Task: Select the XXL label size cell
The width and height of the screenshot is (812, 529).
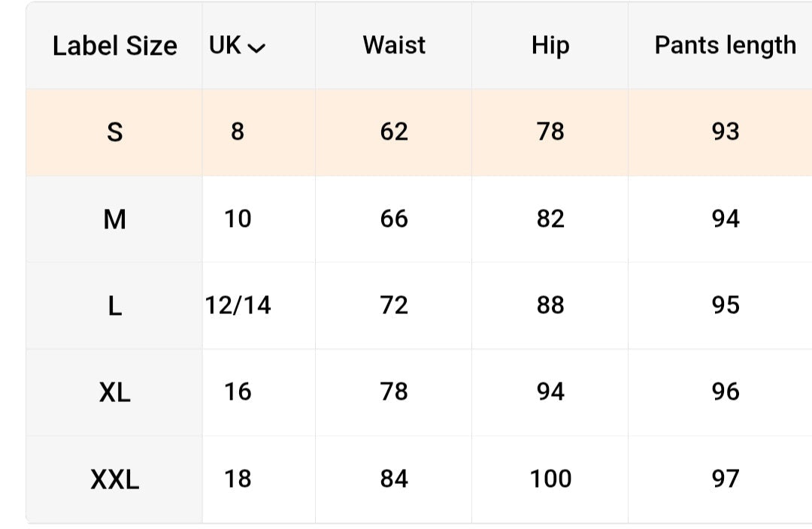Action: click(114, 479)
